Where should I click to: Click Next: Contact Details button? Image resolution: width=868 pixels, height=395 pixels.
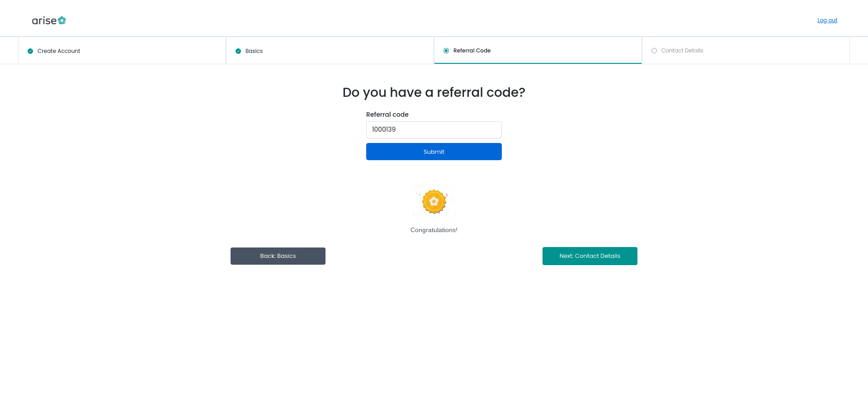coord(590,256)
